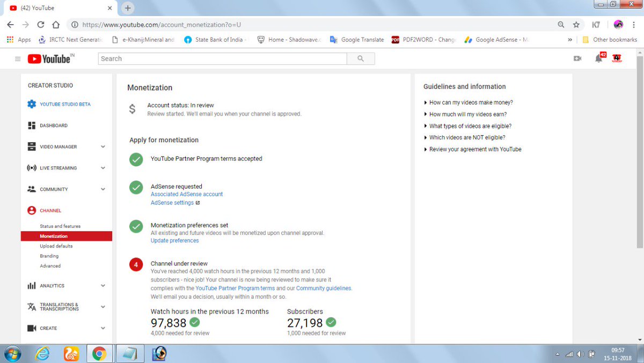Click the browser address bar URL
This screenshot has width=644, height=363.
pos(162,25)
